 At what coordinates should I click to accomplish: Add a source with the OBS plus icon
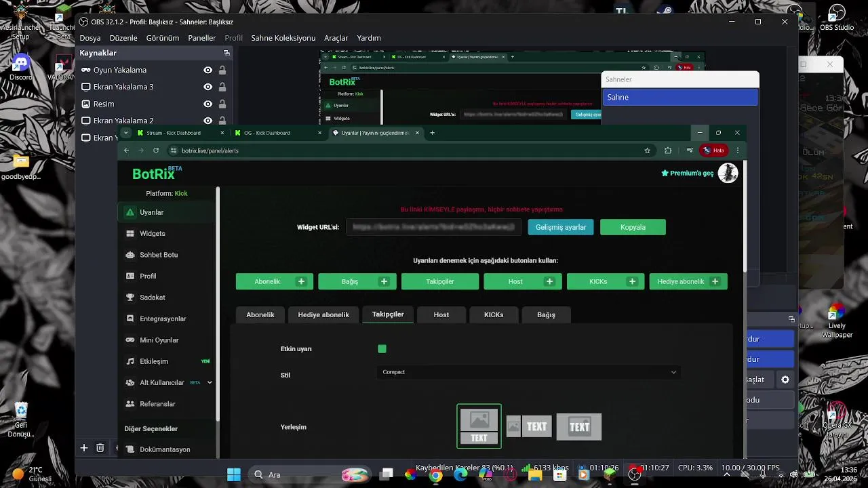(x=84, y=448)
